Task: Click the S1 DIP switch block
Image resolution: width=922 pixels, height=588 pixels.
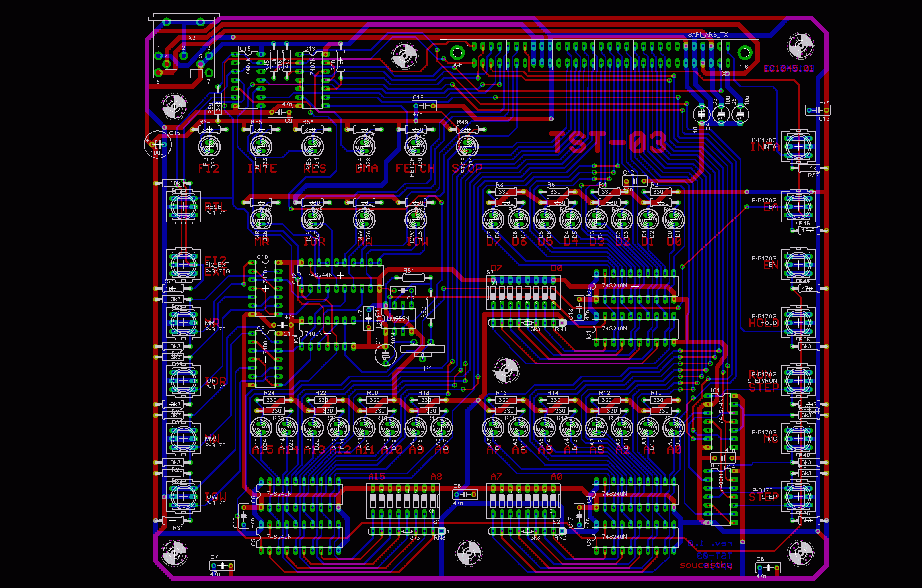Action: click(403, 501)
